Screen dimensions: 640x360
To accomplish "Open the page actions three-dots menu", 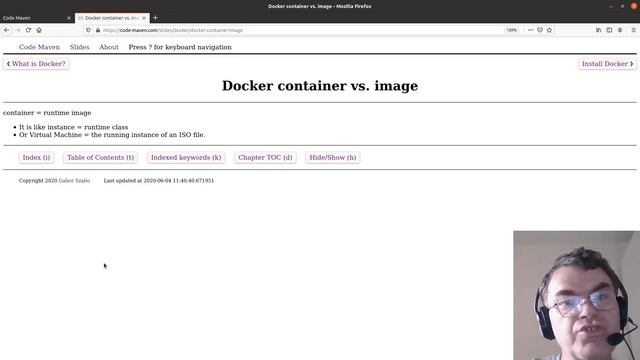I will point(530,30).
